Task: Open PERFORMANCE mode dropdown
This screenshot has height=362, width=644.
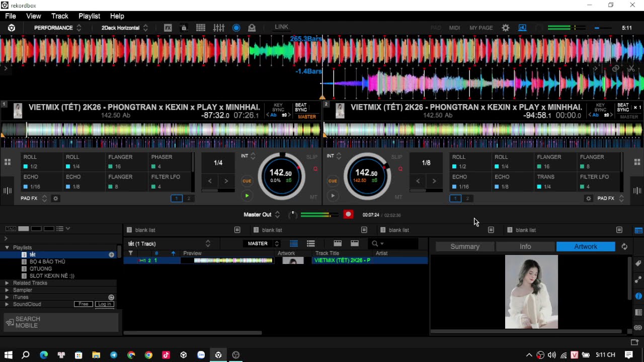Action: coord(57,28)
